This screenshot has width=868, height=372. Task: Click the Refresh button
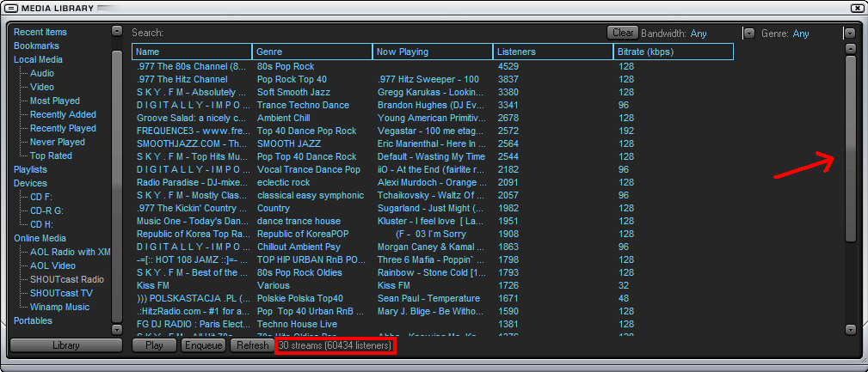pyautogui.click(x=252, y=345)
